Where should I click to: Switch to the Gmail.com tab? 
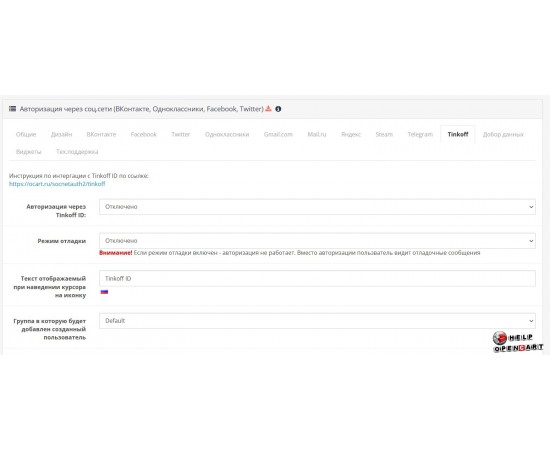tap(278, 134)
